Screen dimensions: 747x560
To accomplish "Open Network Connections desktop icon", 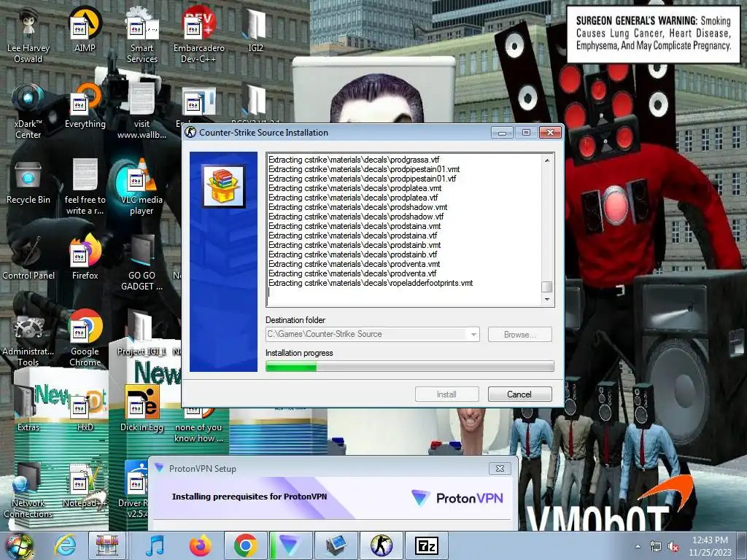I will (28, 491).
